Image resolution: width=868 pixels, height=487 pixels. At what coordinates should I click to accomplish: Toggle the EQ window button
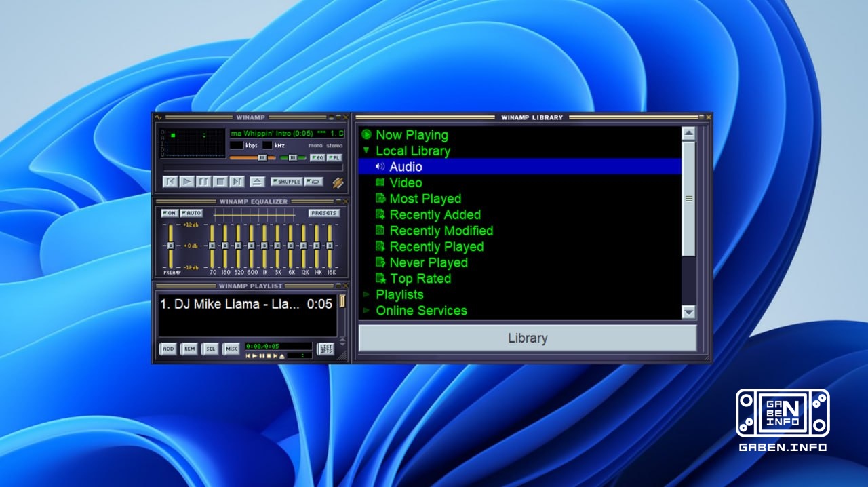tap(317, 157)
